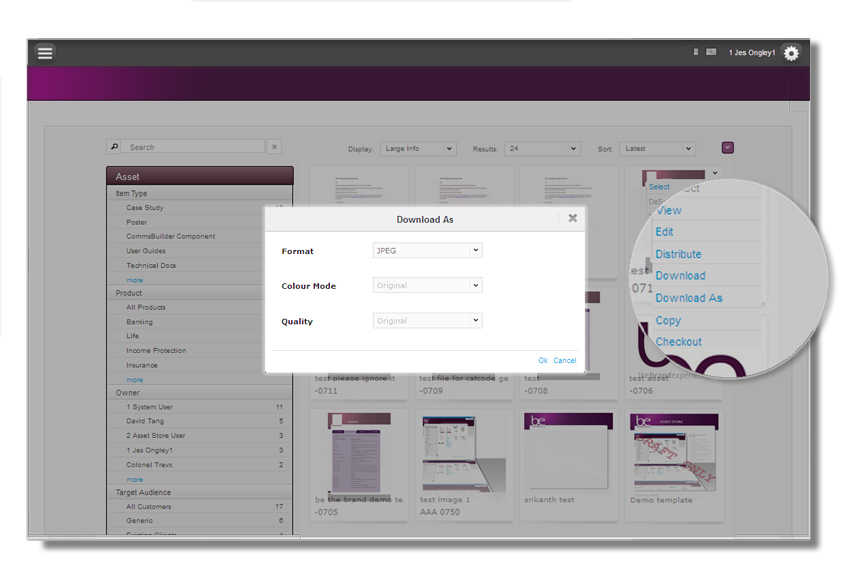Viewport: 850px width, 579px height.
Task: Click more link under Item Type
Action: point(134,280)
